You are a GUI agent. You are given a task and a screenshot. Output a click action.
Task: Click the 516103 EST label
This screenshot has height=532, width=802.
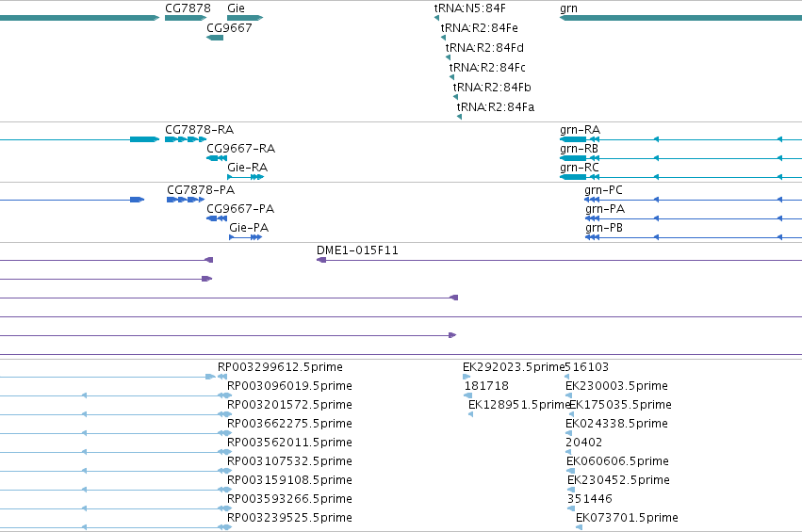tap(587, 367)
